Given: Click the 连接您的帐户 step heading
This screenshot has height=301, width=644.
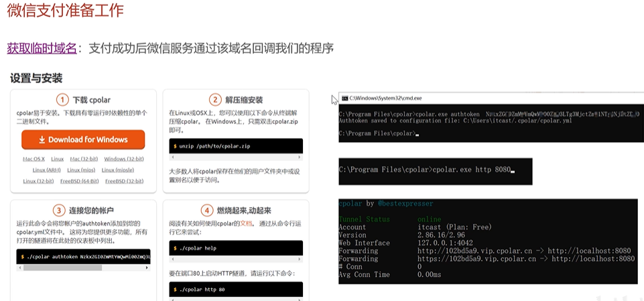Looking at the screenshot, I should coord(90,210).
